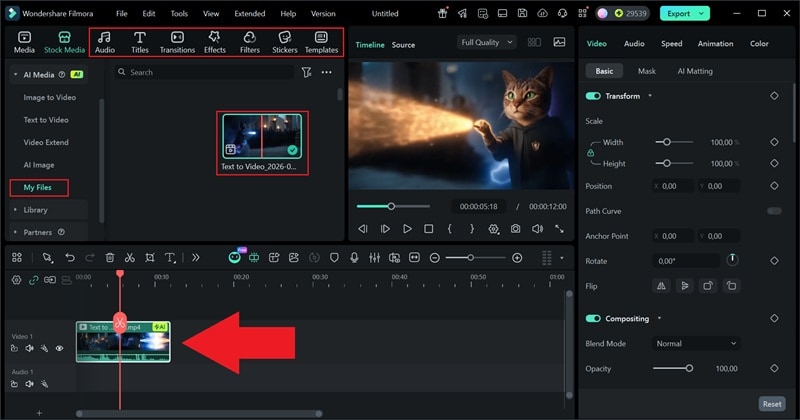Image resolution: width=800 pixels, height=420 pixels.
Task: Lock the Audio 1 track
Action: [14, 384]
